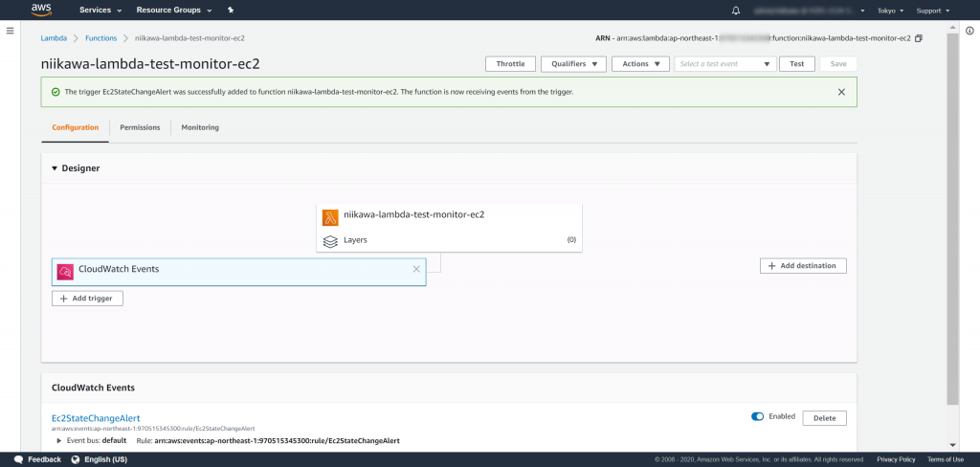Click the scrollbar down arrow
Viewport: 980px width, 467px height.
pyautogui.click(x=952, y=444)
